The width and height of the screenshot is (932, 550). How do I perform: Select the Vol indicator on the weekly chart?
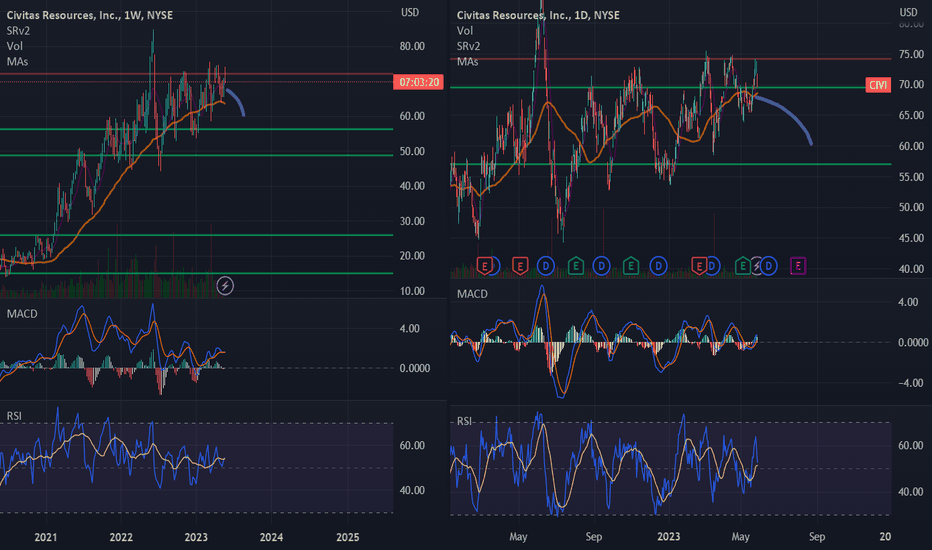(x=15, y=46)
